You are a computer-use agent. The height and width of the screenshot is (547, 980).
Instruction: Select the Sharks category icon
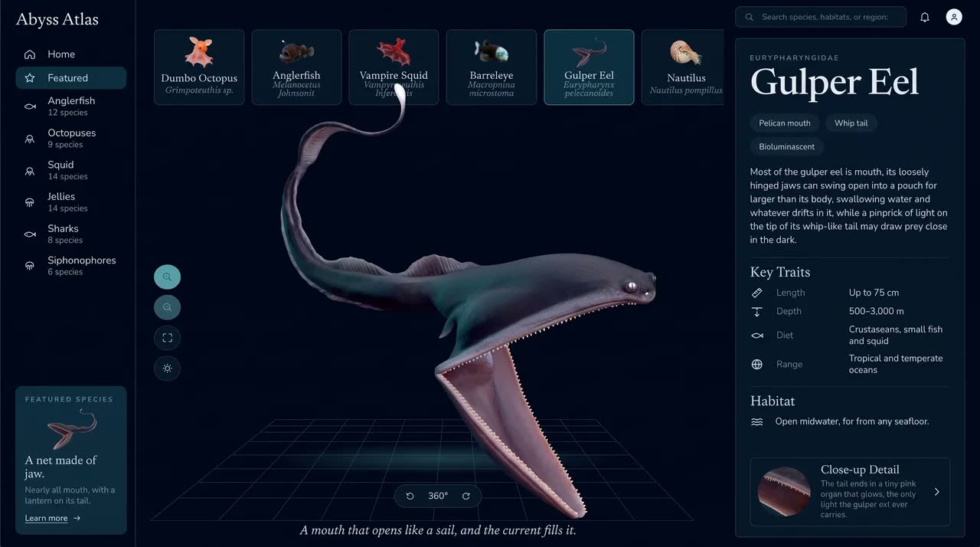pos(30,234)
